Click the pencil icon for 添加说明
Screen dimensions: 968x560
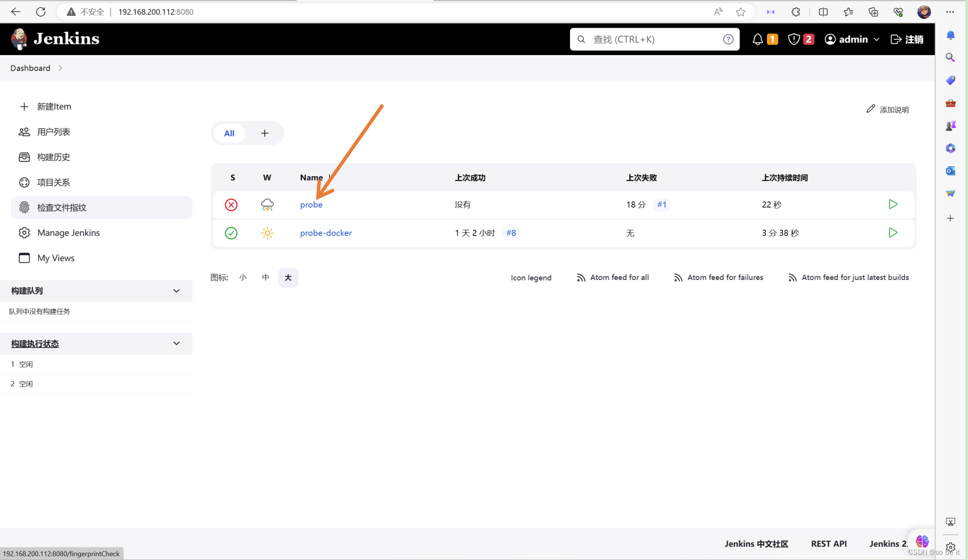point(871,109)
